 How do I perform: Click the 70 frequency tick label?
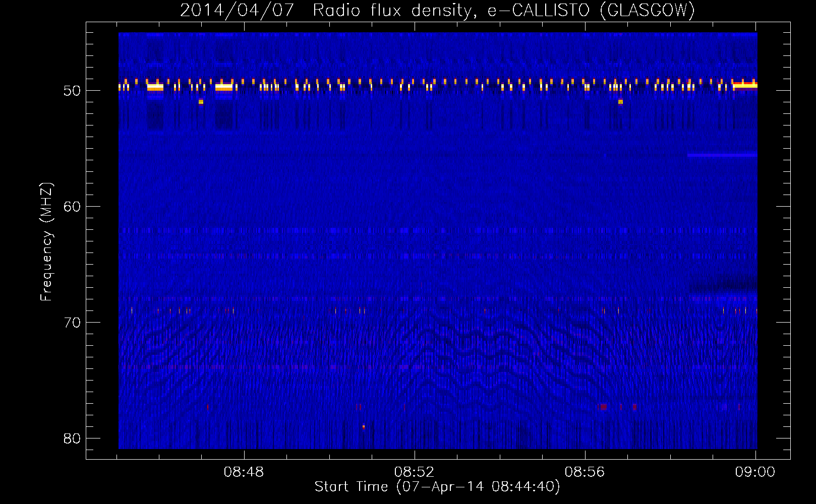pyautogui.click(x=72, y=323)
